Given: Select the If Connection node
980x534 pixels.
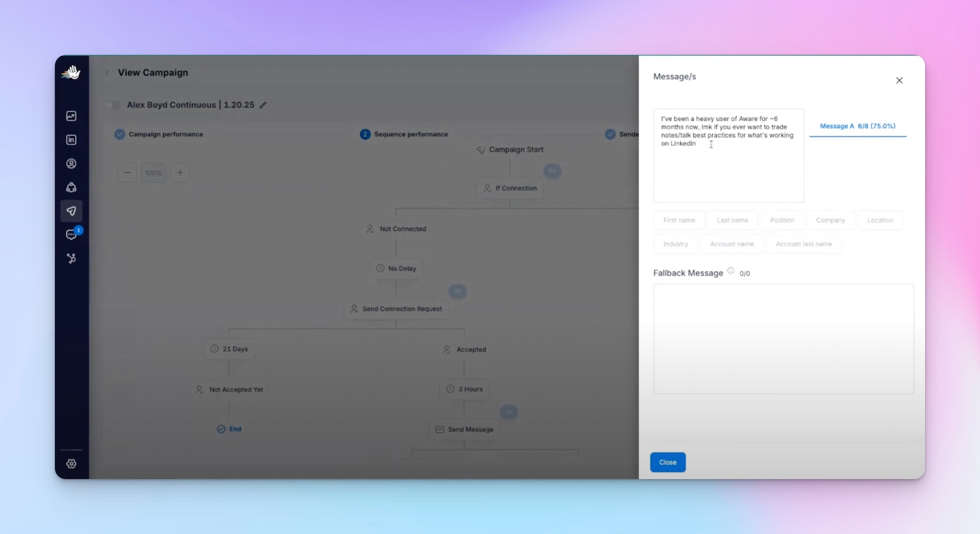Looking at the screenshot, I should 510,188.
